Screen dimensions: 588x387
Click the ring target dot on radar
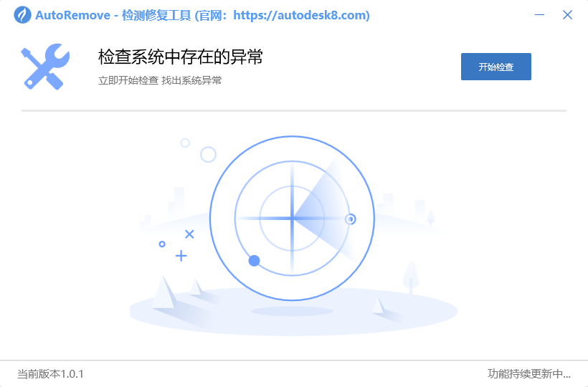351,219
